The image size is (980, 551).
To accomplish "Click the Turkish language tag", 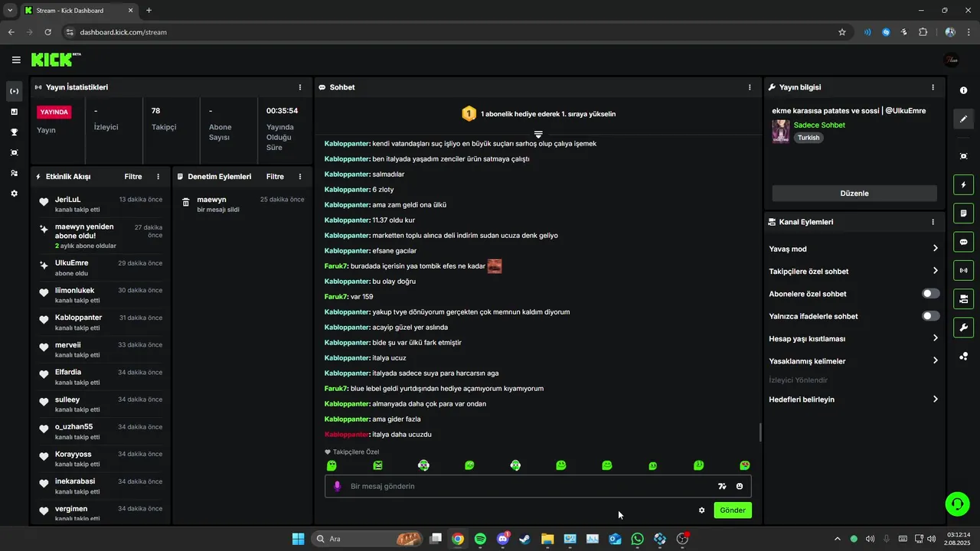I will (x=808, y=138).
